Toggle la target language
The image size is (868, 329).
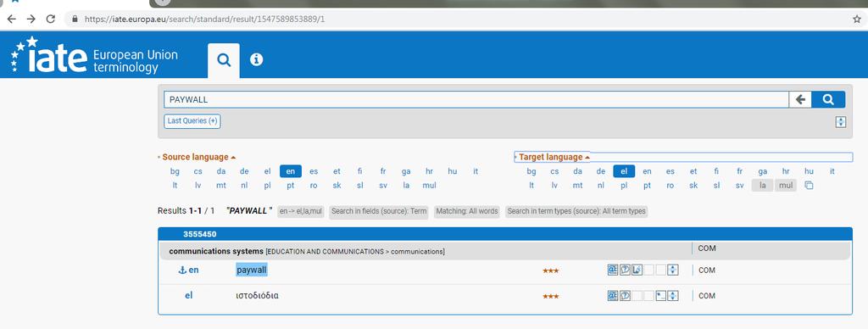point(762,186)
